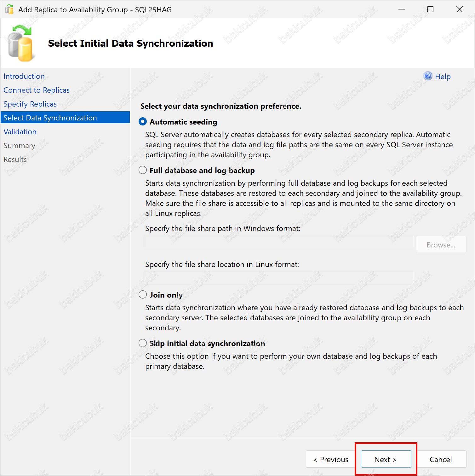Screen dimensions: 475x476
Task: Click the Windows file share path field
Action: tap(278, 242)
